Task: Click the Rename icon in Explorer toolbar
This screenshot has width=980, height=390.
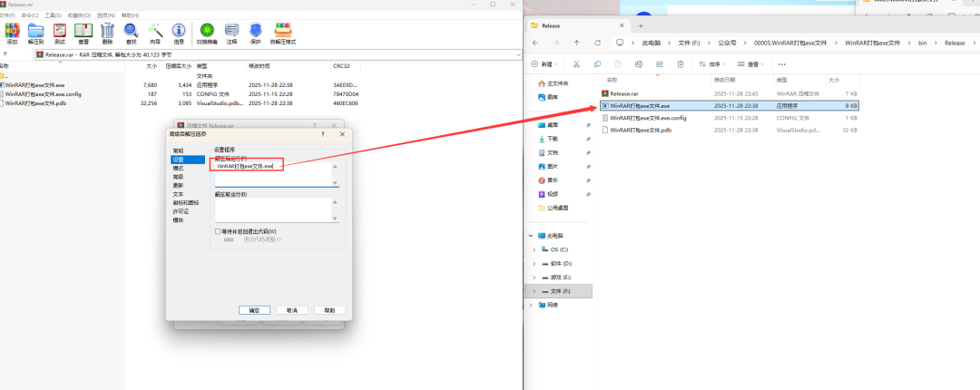Action: [x=639, y=63]
